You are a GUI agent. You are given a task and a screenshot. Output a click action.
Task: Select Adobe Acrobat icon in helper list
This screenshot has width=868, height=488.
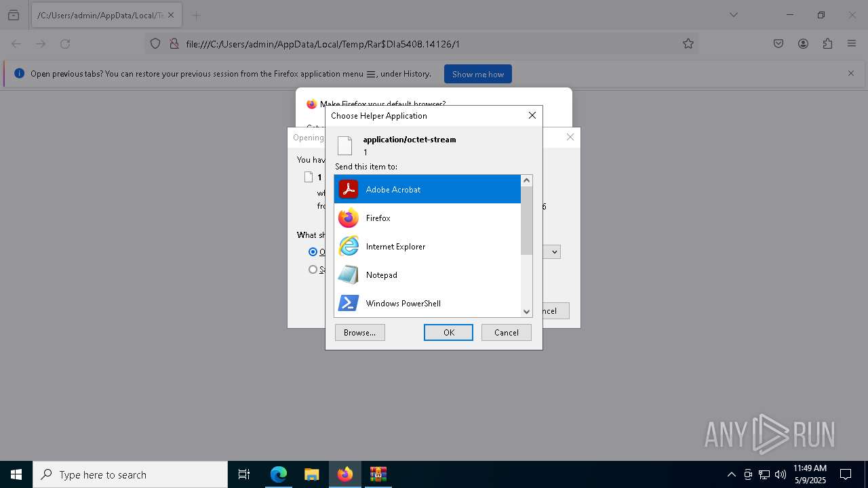[x=349, y=189]
